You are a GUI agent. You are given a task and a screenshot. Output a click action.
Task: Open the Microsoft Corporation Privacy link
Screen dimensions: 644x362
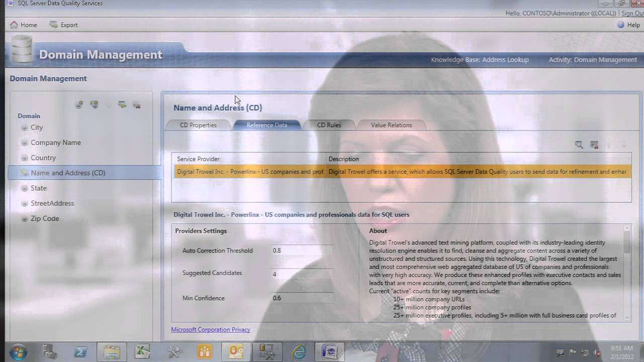click(x=210, y=330)
